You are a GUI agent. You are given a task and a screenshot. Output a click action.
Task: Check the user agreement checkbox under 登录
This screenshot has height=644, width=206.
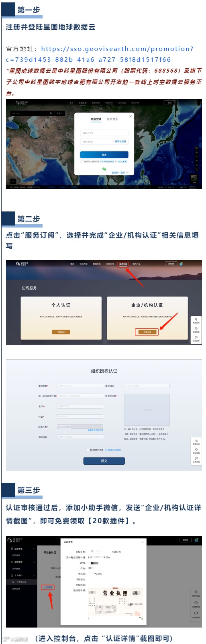82,161
